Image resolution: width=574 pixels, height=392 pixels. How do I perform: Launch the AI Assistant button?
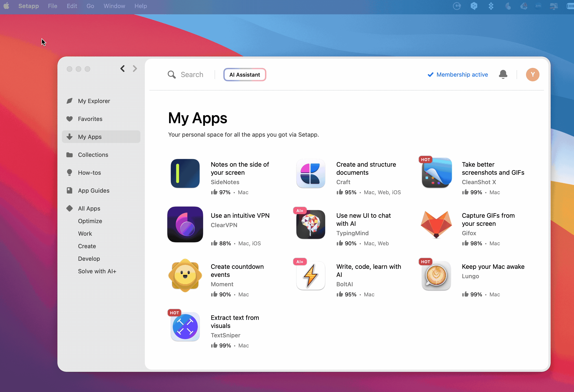[245, 75]
